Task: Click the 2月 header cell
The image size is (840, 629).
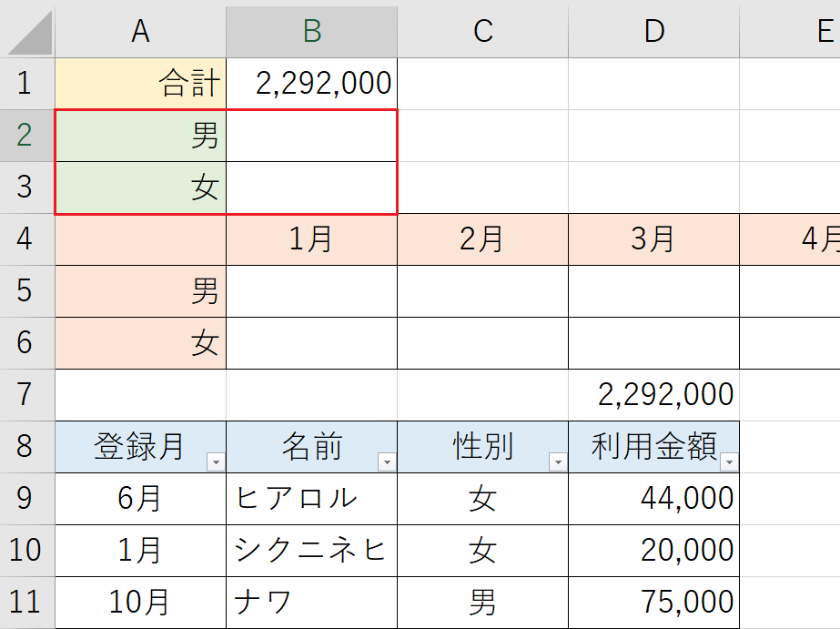Action: click(x=482, y=239)
